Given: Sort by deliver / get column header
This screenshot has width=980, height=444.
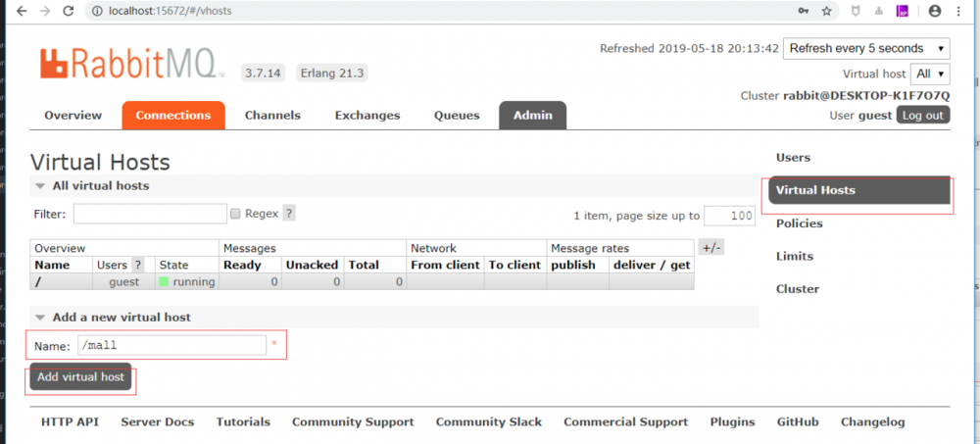Looking at the screenshot, I should [652, 265].
